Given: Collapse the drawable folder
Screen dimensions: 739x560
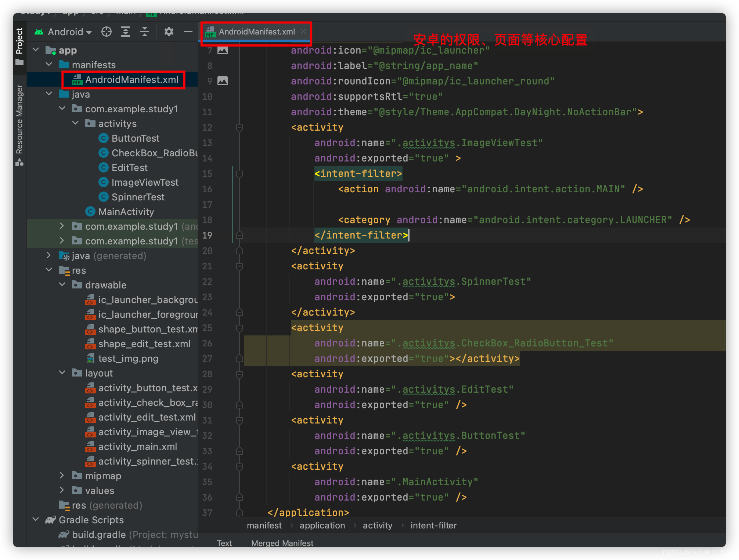Looking at the screenshot, I should (62, 285).
